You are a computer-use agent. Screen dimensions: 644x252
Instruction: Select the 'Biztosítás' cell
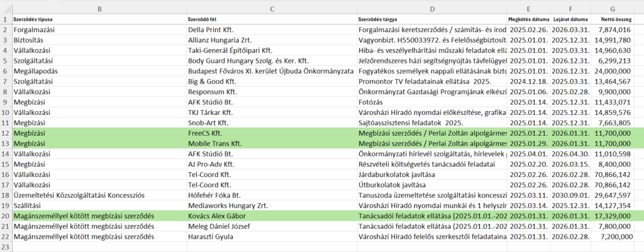[x=99, y=40]
